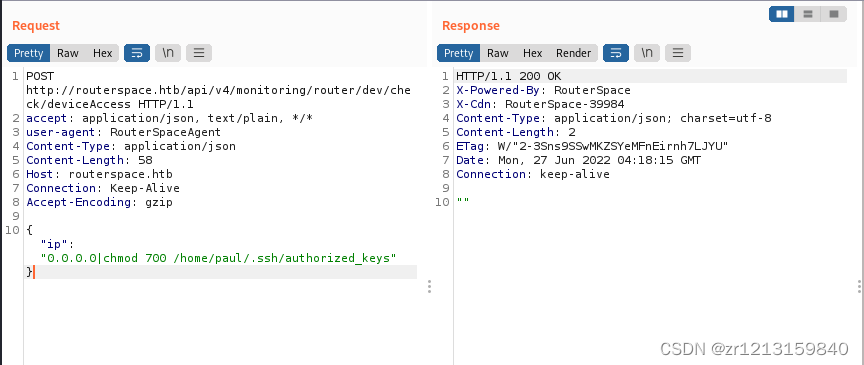Select side-by-side split layout icon
Viewport: 864px width, 365px height.
click(781, 14)
